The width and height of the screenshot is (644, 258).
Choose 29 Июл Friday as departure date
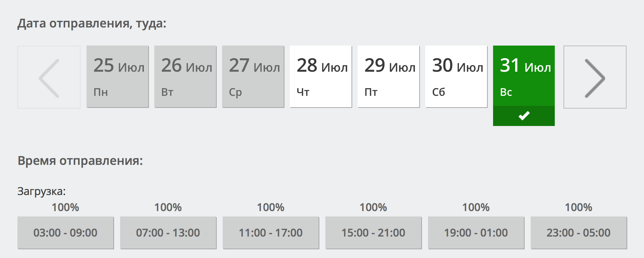click(389, 77)
